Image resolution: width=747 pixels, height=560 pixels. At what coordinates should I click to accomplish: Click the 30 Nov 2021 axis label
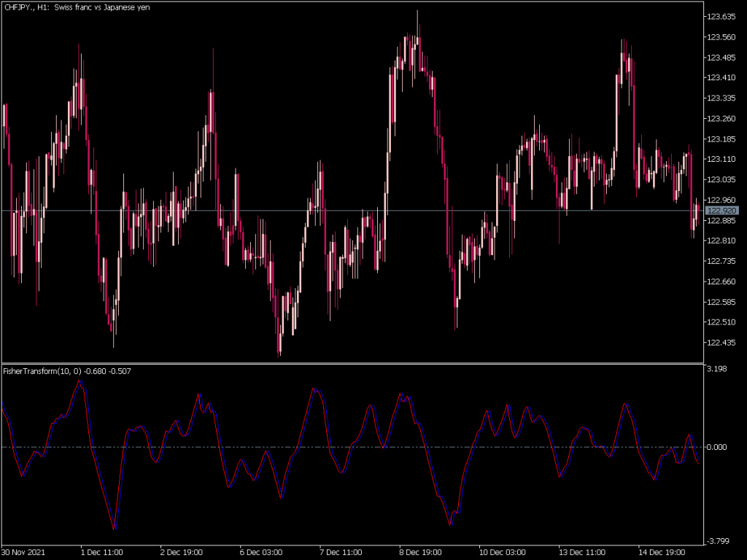coord(23,553)
